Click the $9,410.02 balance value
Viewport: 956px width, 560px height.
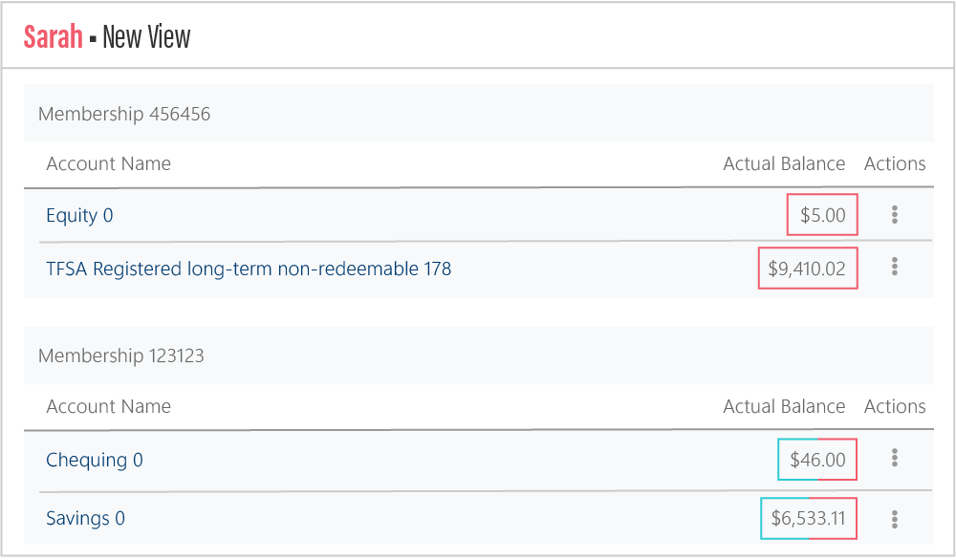click(x=807, y=269)
